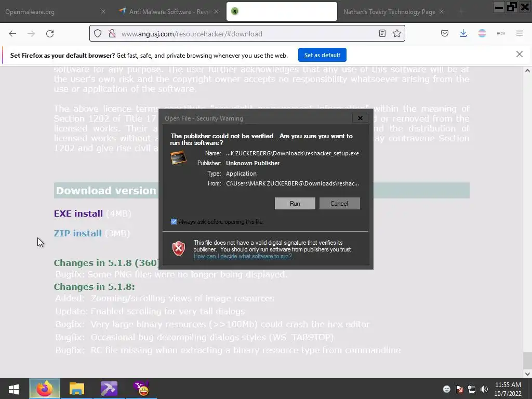Click the reshacker application icon in dialog
The height and width of the screenshot is (399, 532).
179,158
